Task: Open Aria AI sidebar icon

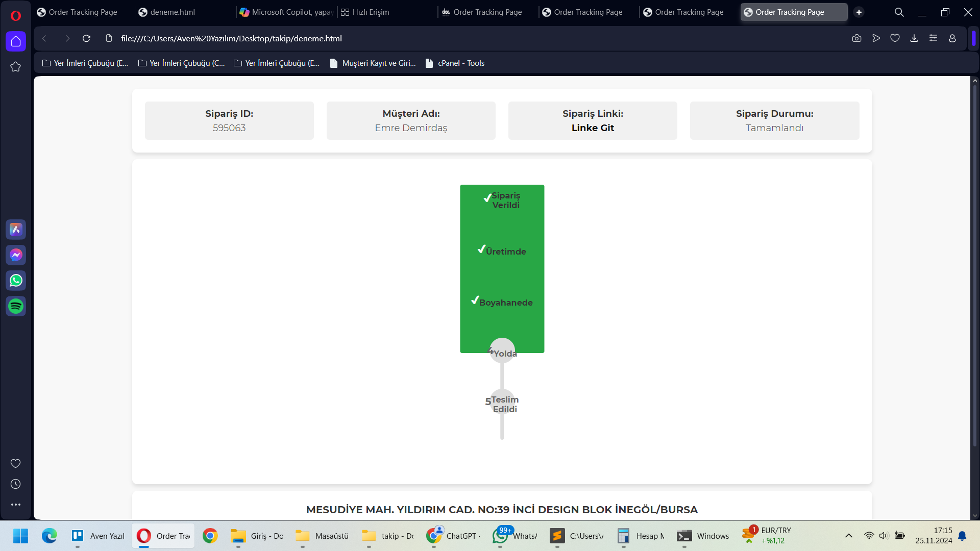Action: [x=16, y=230]
